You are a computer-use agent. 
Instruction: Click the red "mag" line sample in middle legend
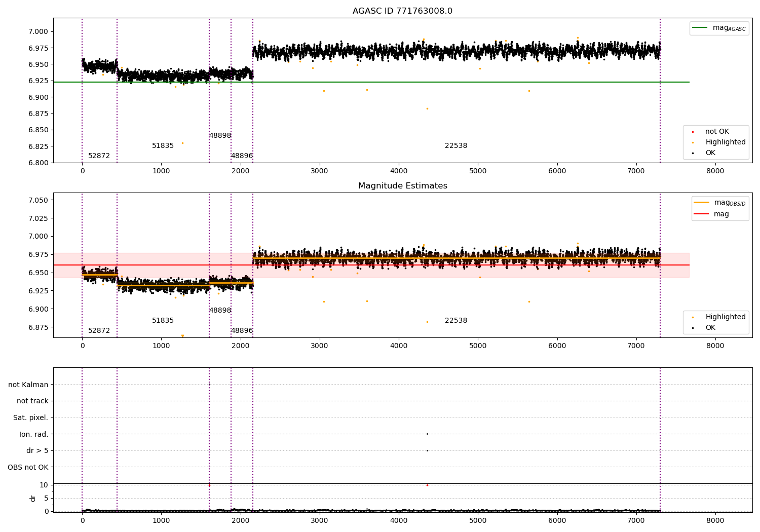[x=701, y=214]
